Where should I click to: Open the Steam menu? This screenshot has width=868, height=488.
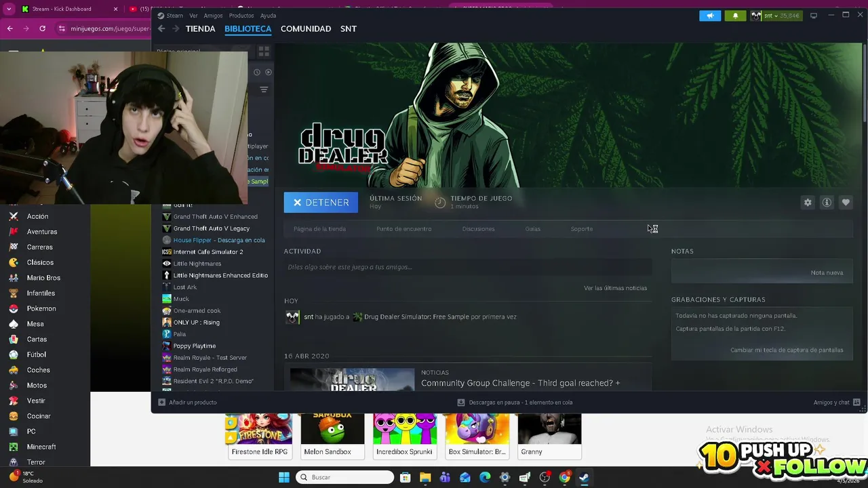coord(174,16)
